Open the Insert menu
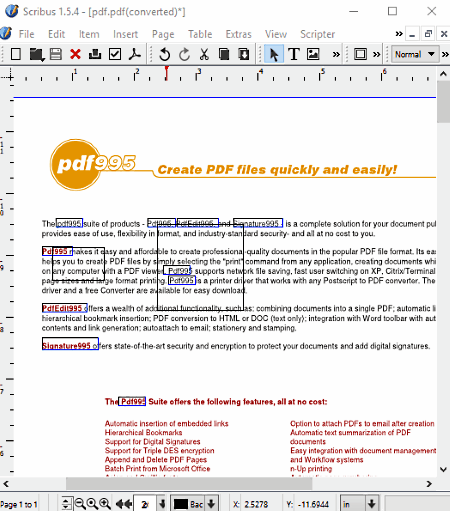 [125, 34]
